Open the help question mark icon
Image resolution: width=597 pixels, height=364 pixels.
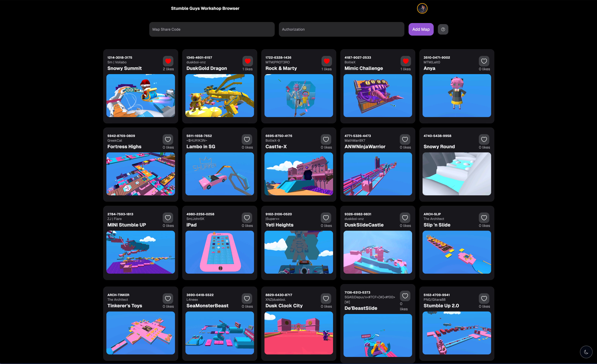(x=443, y=29)
